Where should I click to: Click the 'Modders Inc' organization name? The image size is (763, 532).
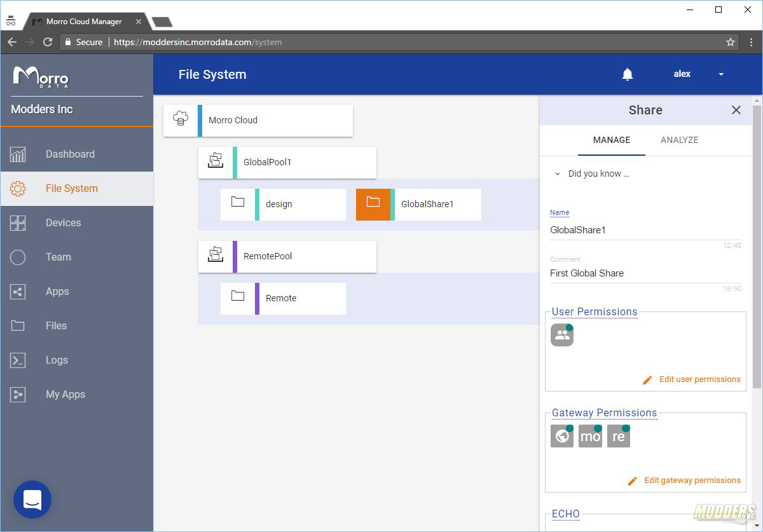pyautogui.click(x=42, y=109)
